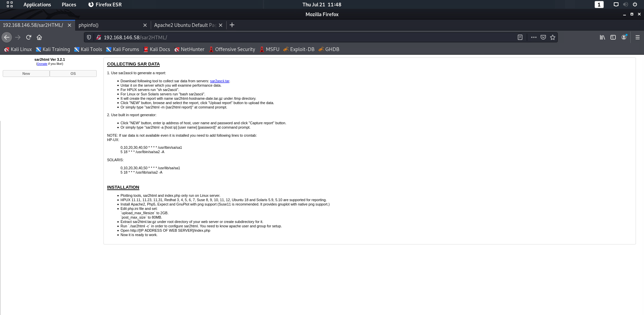The width and height of the screenshot is (644, 315).
Task: Toggle reader view icon in address bar
Action: pyautogui.click(x=520, y=37)
